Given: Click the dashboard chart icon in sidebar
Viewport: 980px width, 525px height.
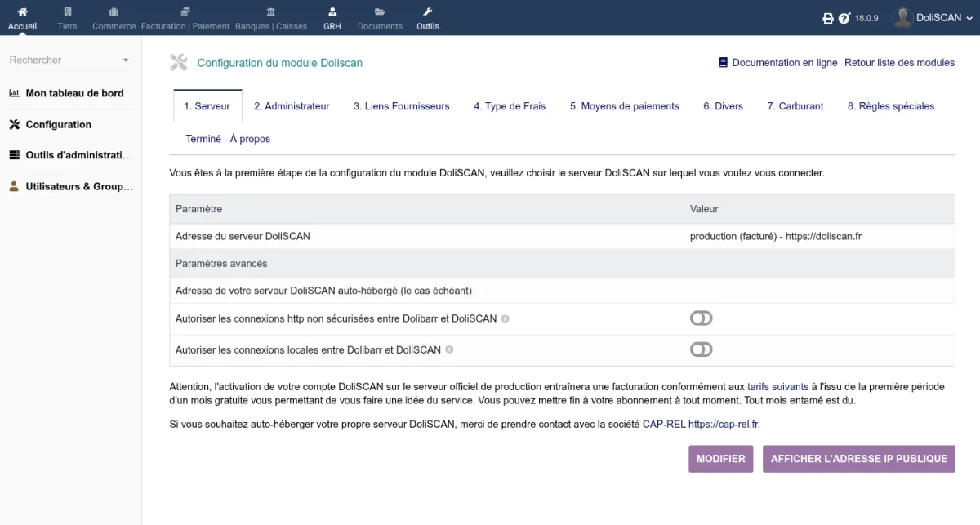Looking at the screenshot, I should (14, 93).
